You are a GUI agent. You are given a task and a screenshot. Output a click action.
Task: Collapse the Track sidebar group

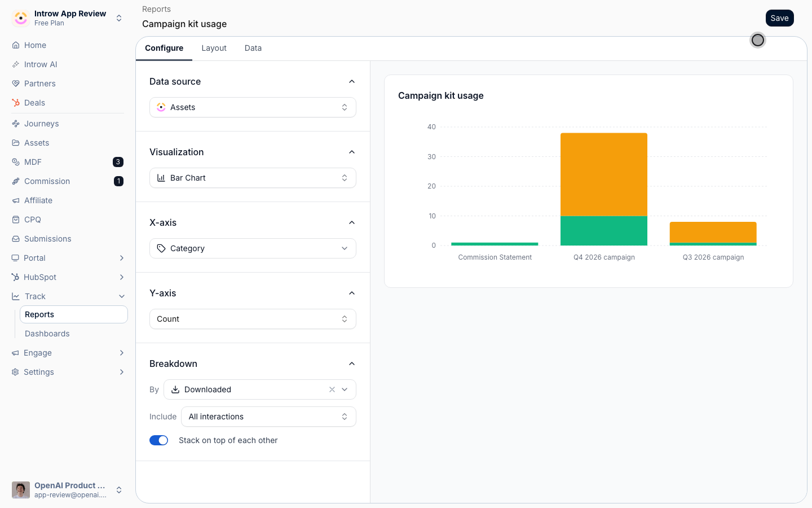point(122,296)
